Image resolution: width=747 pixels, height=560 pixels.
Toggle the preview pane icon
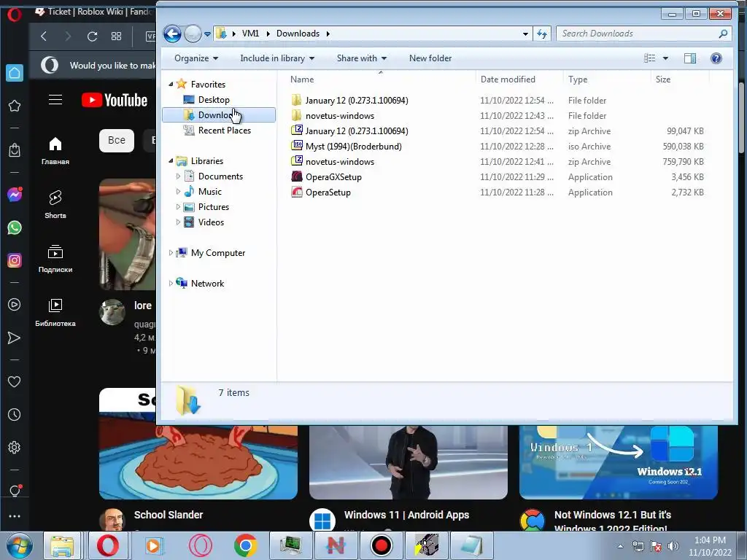[690, 58]
